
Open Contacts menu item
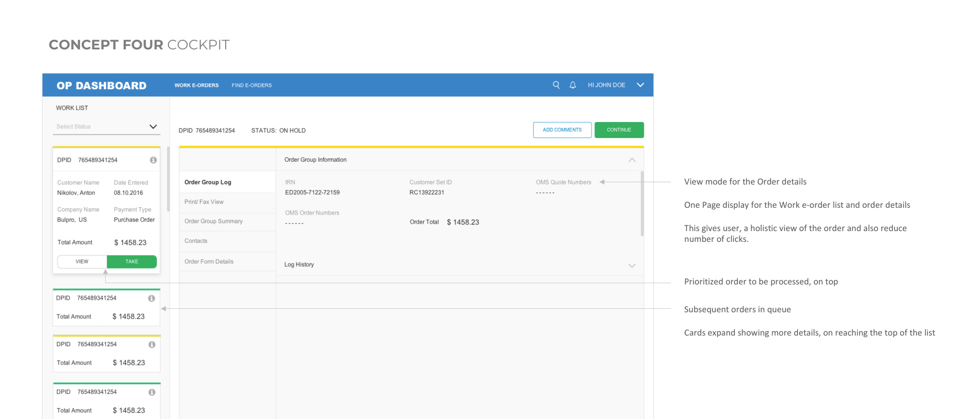pos(227,241)
